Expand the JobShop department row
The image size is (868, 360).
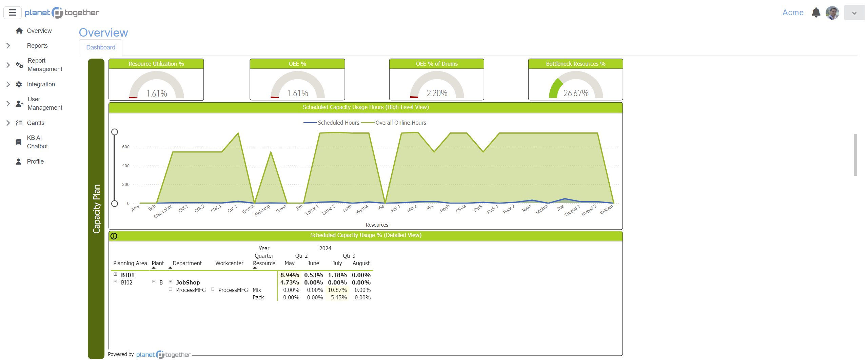click(171, 282)
